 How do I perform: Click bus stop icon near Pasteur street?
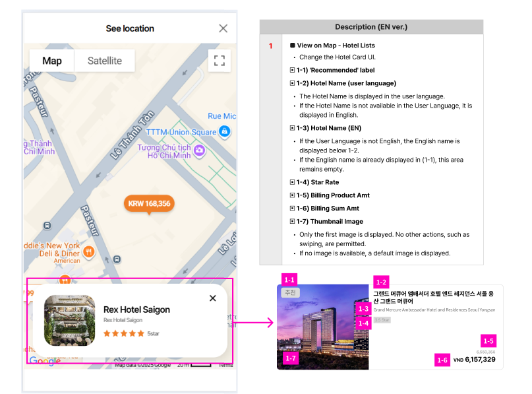click(47, 226)
